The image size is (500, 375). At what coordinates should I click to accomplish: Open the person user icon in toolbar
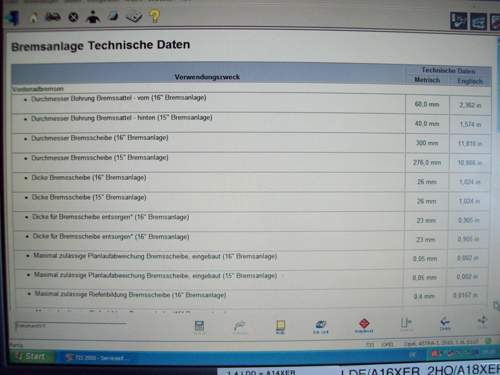[93, 17]
